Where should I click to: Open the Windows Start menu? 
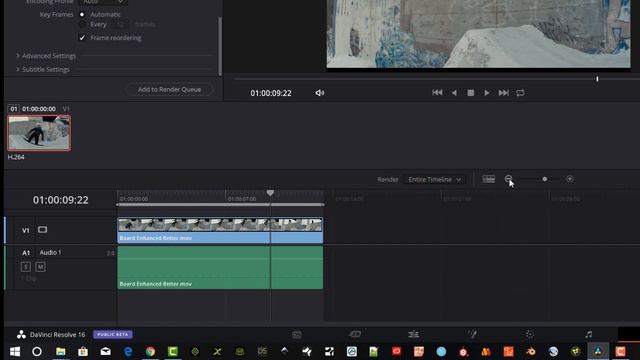pyautogui.click(x=15, y=351)
